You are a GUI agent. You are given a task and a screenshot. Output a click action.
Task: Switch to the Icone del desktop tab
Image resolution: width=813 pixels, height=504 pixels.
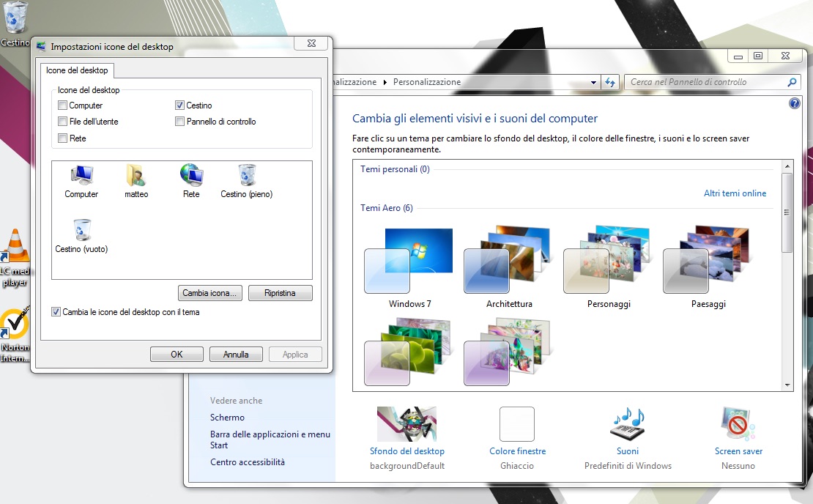(x=76, y=71)
